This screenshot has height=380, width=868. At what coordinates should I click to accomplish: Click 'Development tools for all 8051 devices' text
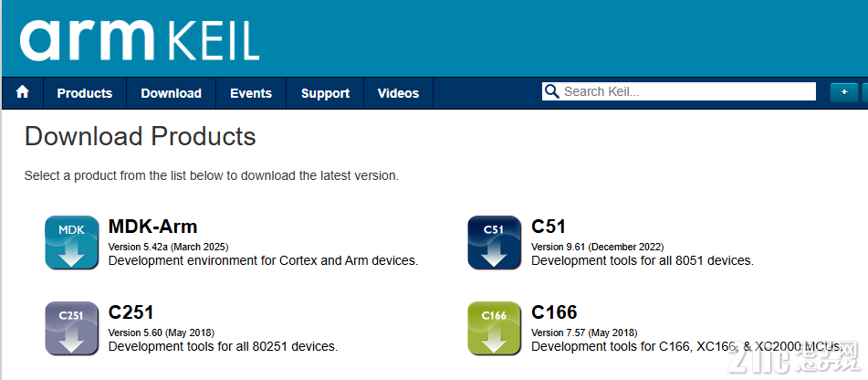(x=643, y=260)
